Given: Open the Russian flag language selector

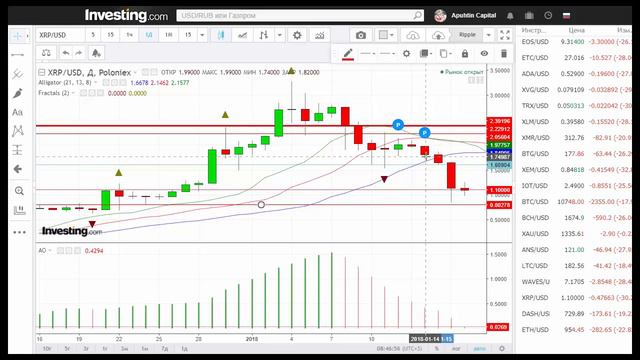Looking at the screenshot, I should 566,16.
